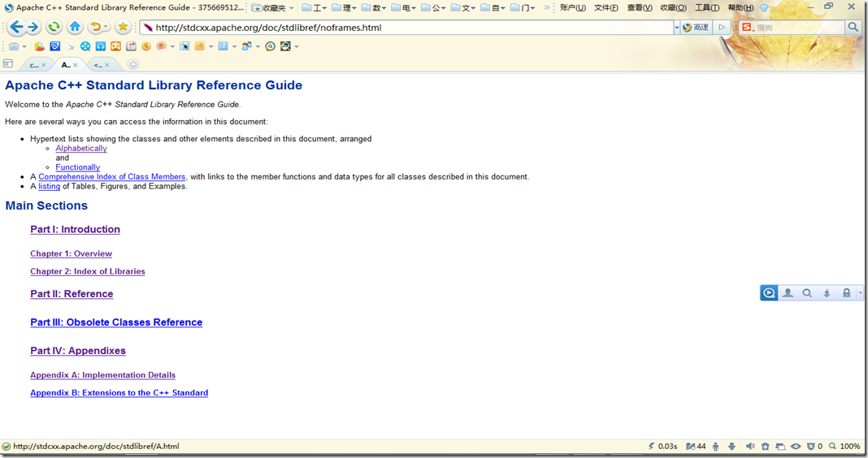
Task: Expand the 理 bookmarks folder
Action: [x=344, y=8]
